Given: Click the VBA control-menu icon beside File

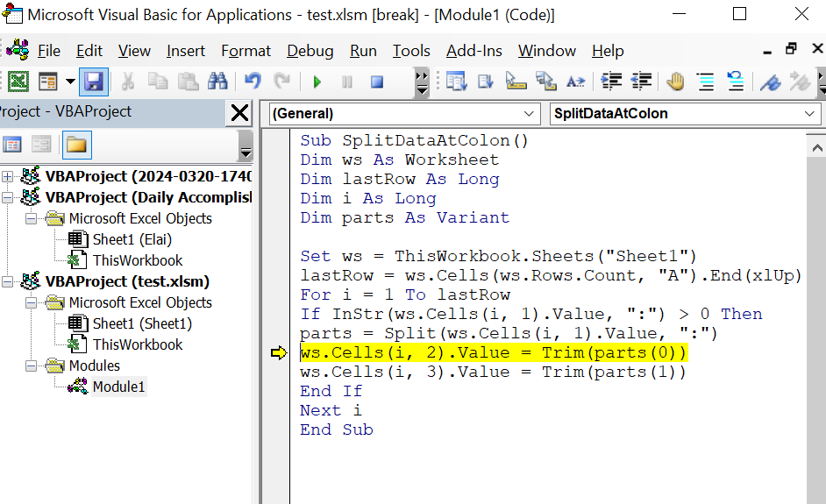Looking at the screenshot, I should 18,50.
